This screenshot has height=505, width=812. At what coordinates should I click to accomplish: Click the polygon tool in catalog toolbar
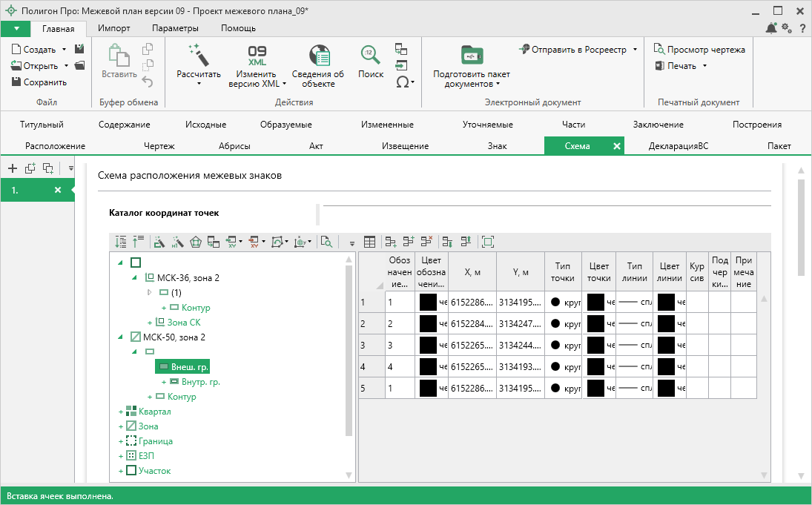(196, 242)
